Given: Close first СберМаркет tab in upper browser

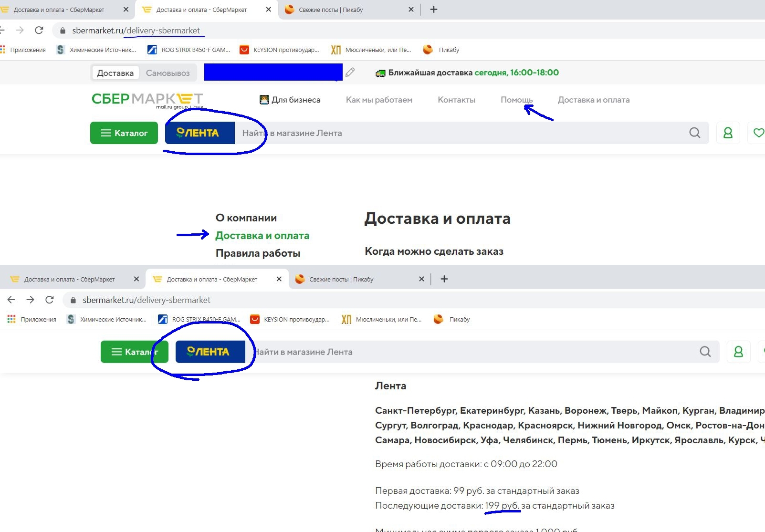Looking at the screenshot, I should click(x=126, y=10).
